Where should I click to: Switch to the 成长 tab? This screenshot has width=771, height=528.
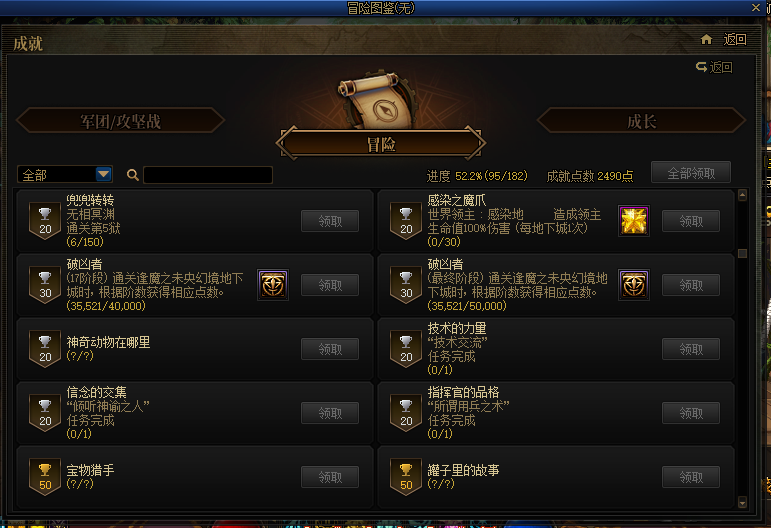pos(642,120)
